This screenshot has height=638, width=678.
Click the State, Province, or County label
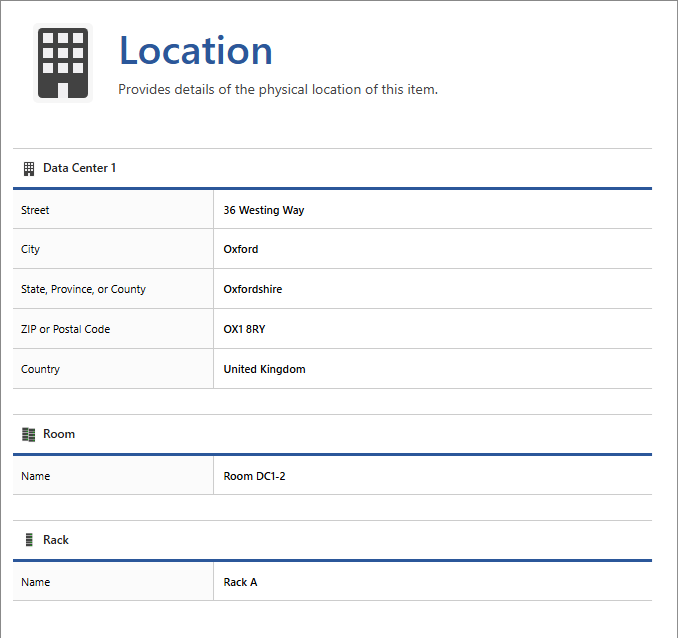coord(83,289)
